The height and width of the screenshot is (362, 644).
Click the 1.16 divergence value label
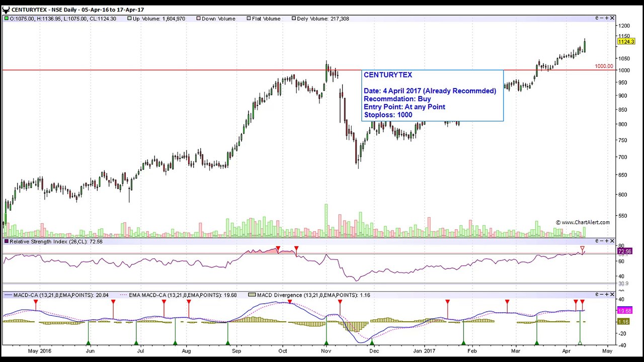(623, 322)
